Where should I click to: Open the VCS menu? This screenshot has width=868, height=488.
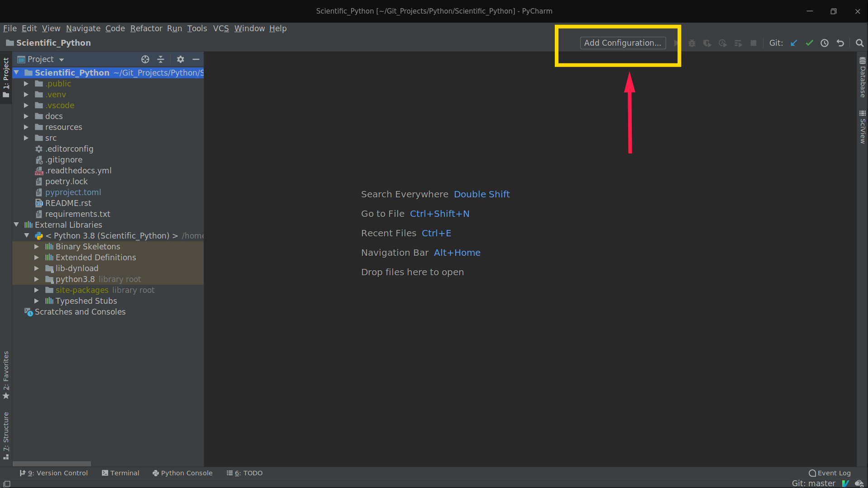click(x=221, y=29)
